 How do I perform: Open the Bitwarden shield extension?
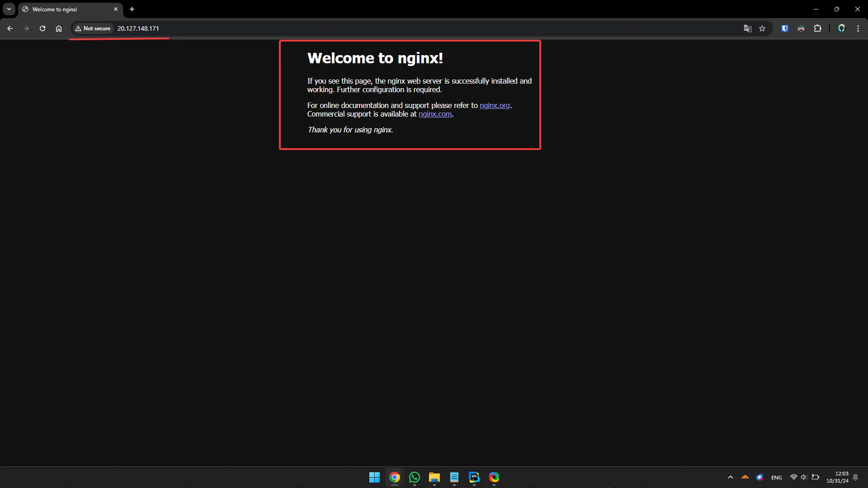pyautogui.click(x=785, y=28)
